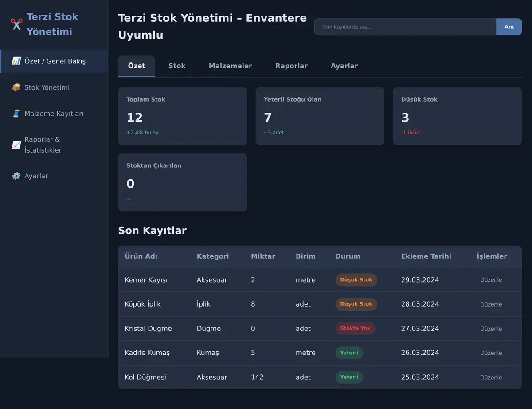
Task: Click Düzenle for Kol Düğmesi
Action: pyautogui.click(x=491, y=378)
